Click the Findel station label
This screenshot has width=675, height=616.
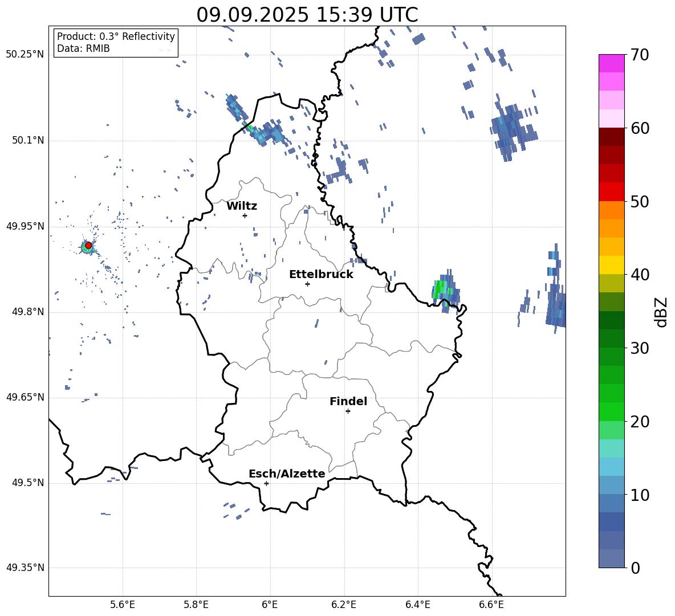(x=348, y=401)
